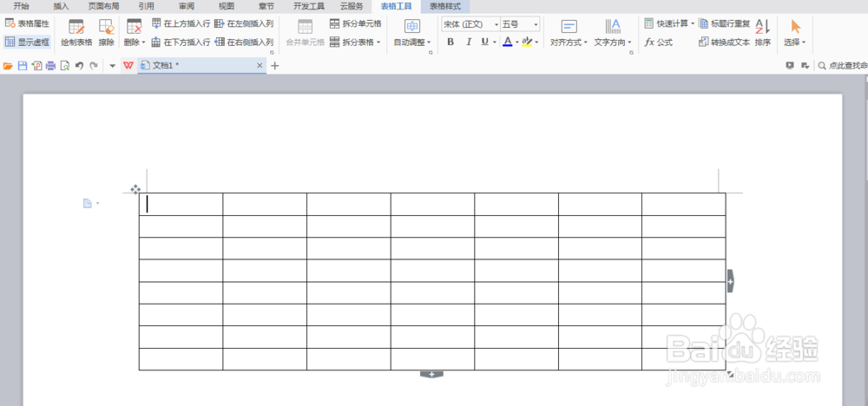Open the quick calculate (快速计算) menu
The height and width of the screenshot is (406, 868).
[669, 23]
